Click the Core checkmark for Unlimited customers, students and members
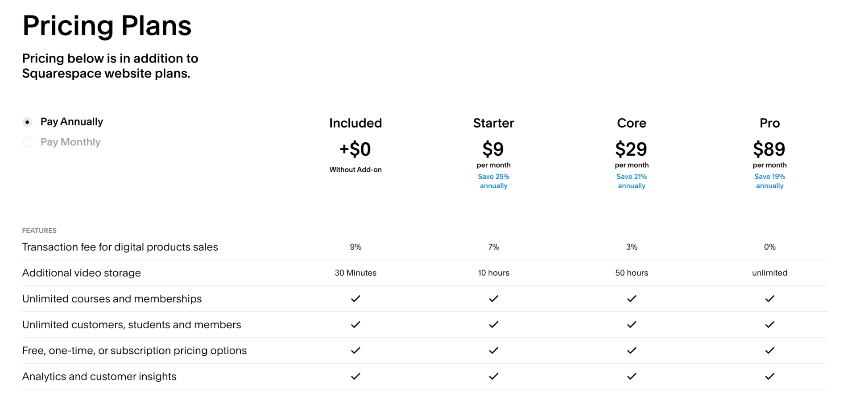 coord(632,324)
